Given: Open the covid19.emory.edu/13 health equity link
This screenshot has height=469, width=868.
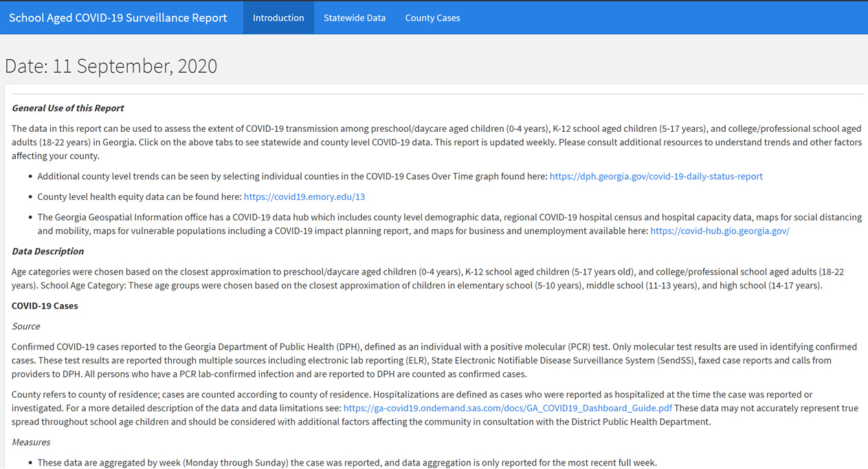Looking at the screenshot, I should (304, 196).
